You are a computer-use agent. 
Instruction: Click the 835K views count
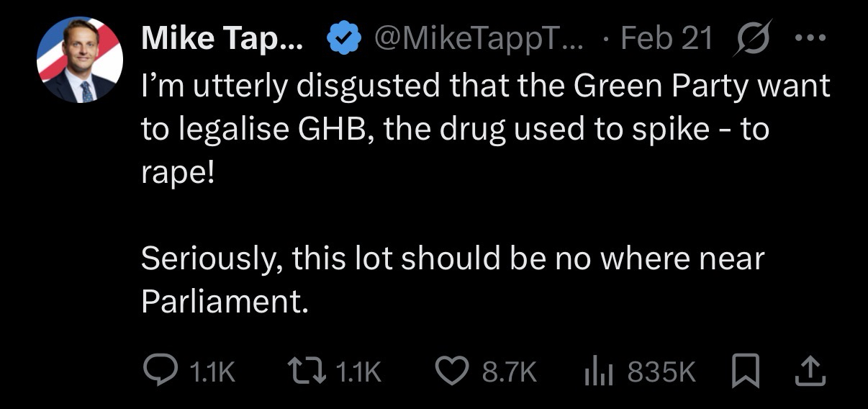661,372
